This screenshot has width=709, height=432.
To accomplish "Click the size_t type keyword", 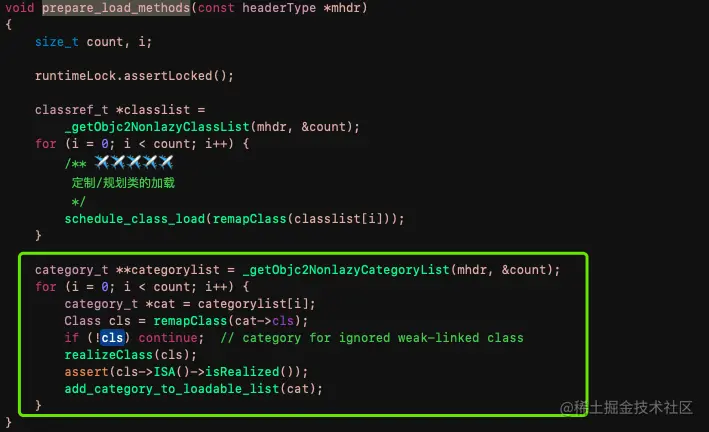I will point(57,42).
